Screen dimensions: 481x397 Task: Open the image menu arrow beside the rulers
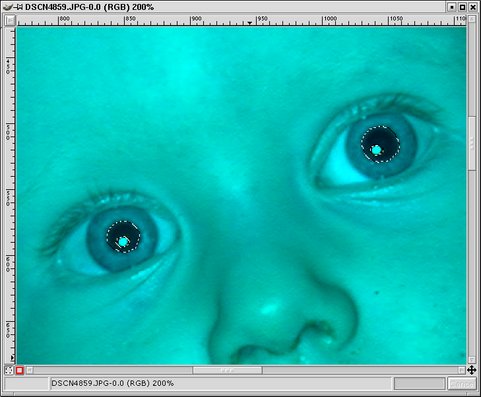[10, 21]
